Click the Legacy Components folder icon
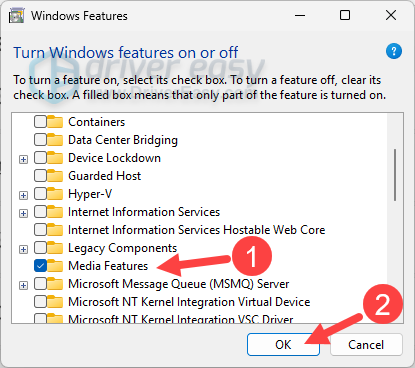The width and height of the screenshot is (415, 368). (55, 248)
